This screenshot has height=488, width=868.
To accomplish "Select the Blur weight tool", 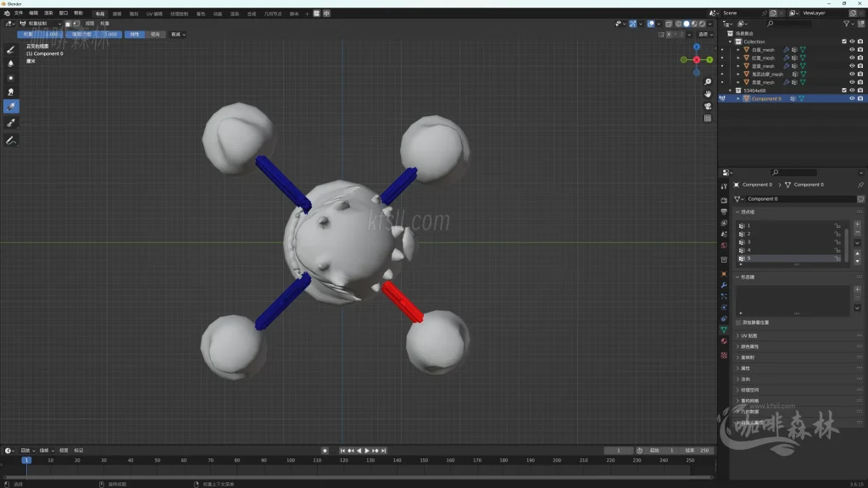I will (11, 63).
